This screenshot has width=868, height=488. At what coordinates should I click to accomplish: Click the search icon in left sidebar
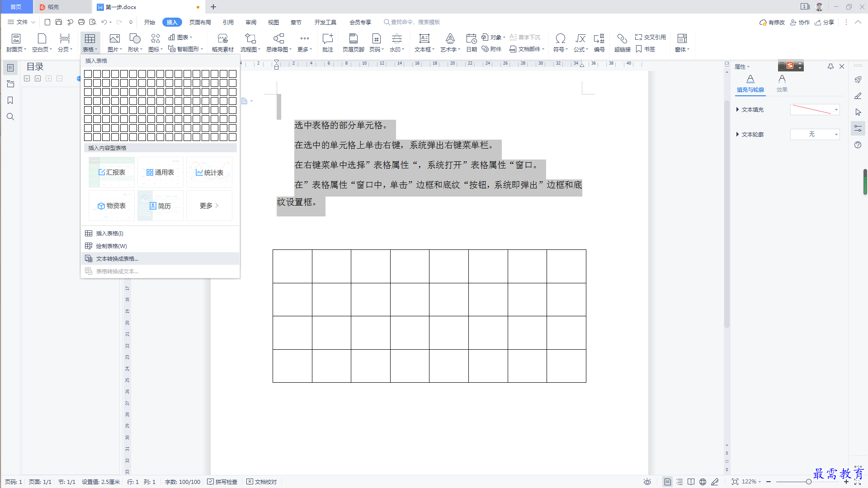pos(10,117)
